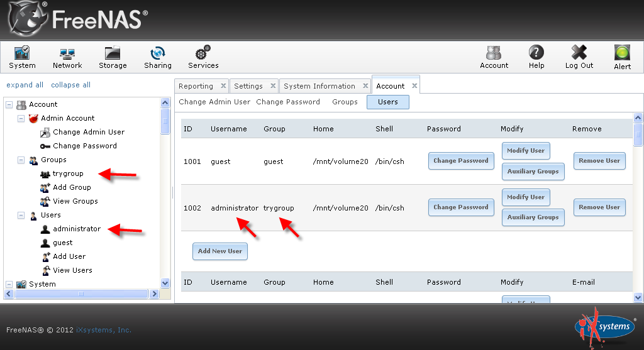
Task: Click the Groups tree folder icon
Action: click(33, 160)
